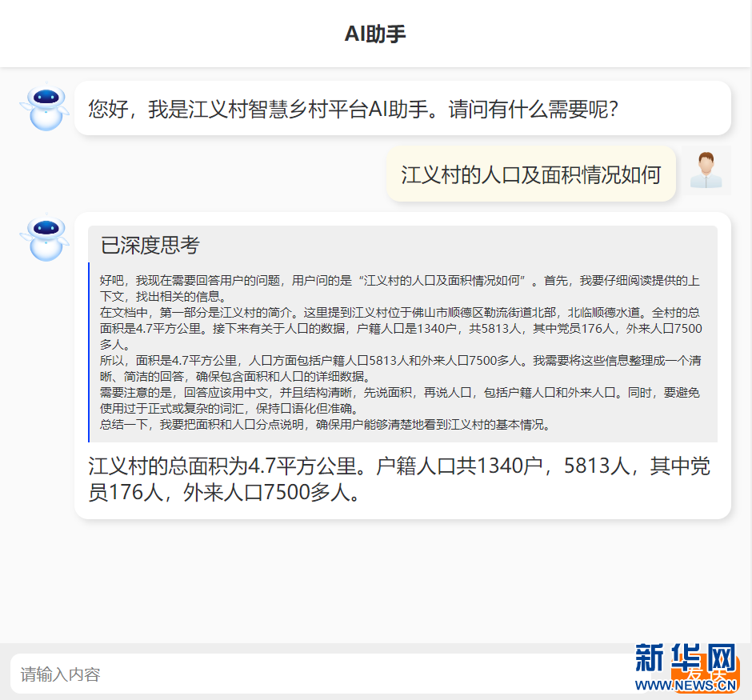Click the reasoning paragraph starting with 总结一下
The height and width of the screenshot is (700, 752).
(x=325, y=425)
